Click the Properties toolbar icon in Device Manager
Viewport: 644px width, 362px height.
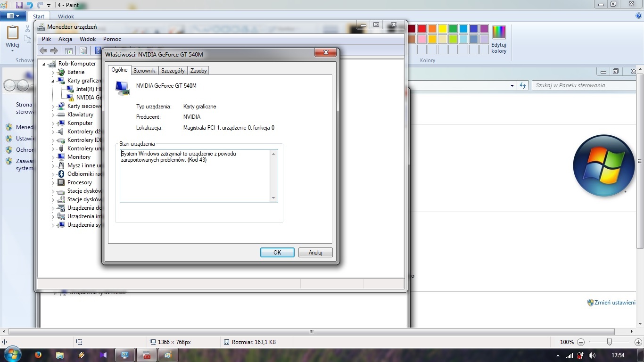click(x=83, y=50)
